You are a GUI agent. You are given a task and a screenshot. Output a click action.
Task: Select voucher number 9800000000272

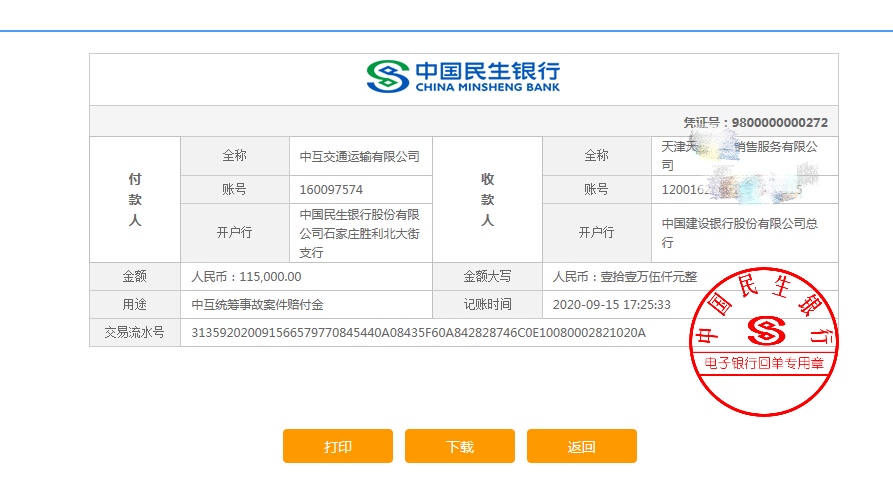click(x=779, y=122)
